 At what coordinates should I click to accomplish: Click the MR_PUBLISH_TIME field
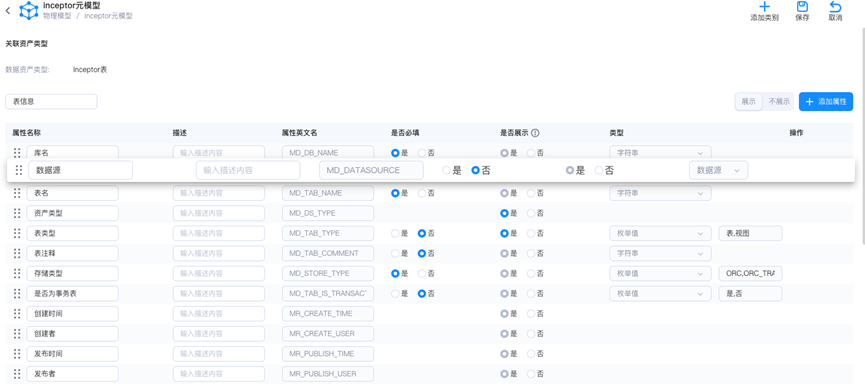pos(328,354)
